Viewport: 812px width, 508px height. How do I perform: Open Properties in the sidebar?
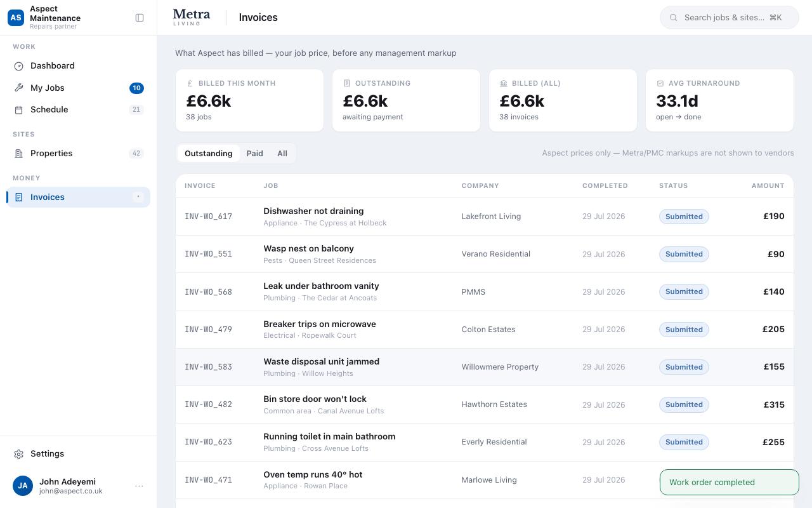click(79, 154)
